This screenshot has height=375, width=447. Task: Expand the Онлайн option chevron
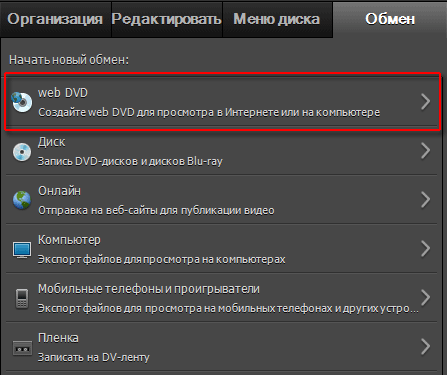425,200
